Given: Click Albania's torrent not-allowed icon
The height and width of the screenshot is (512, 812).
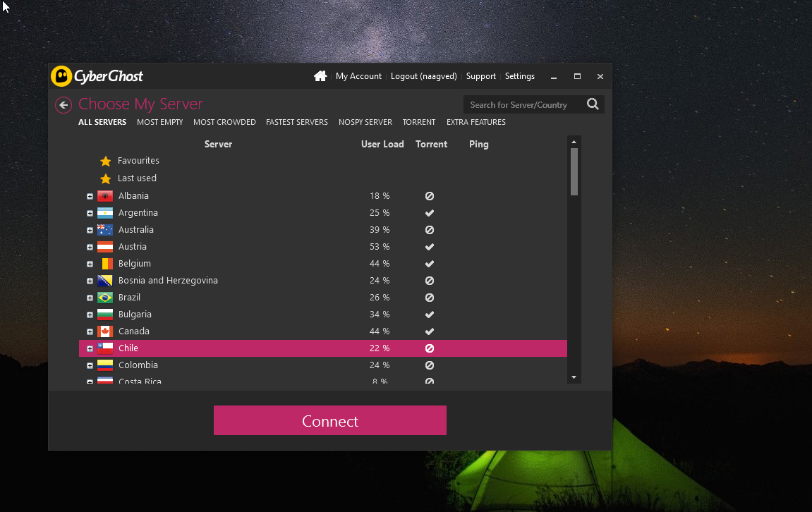Looking at the screenshot, I should coord(430,196).
